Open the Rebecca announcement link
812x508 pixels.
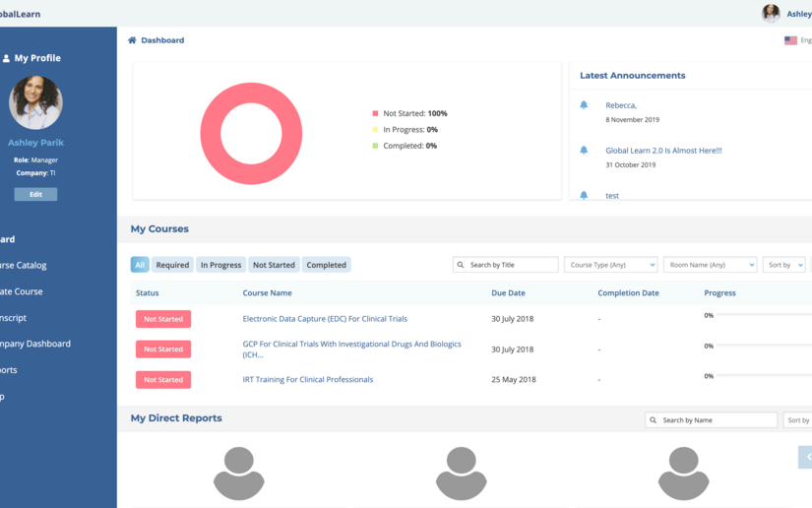[x=621, y=105]
